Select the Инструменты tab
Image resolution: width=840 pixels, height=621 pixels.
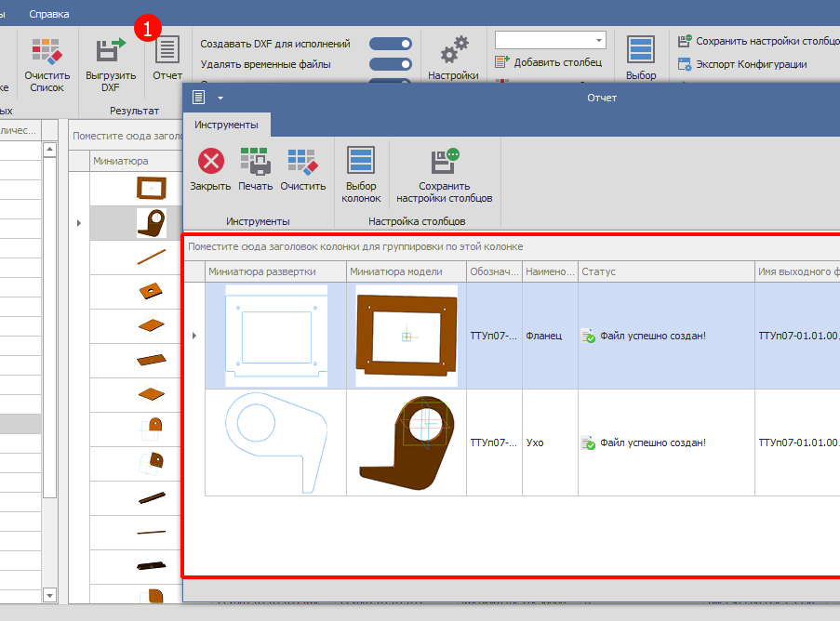tap(225, 125)
